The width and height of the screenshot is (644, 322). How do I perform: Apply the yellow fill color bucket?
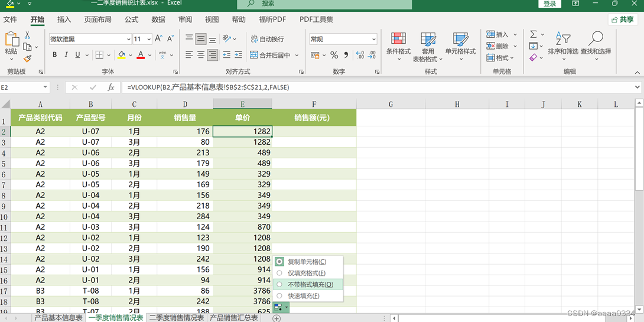[x=121, y=54]
